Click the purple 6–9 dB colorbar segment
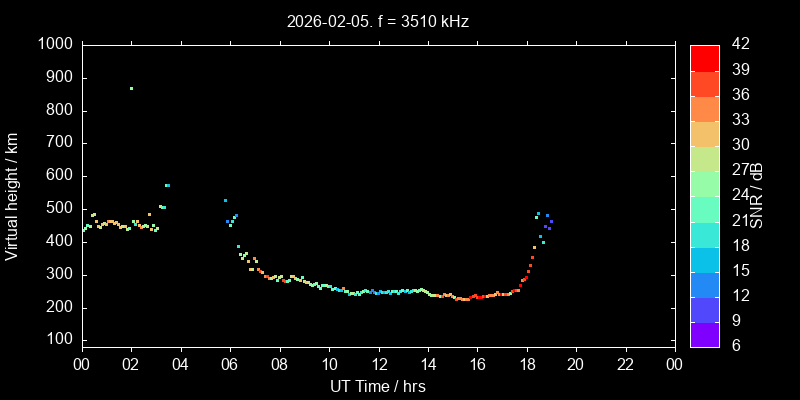800x400 pixels. 705,335
